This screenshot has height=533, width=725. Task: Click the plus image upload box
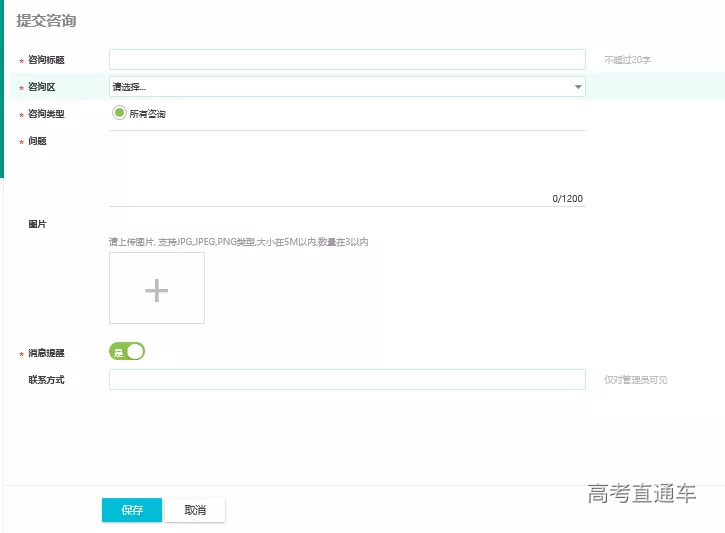(x=157, y=288)
